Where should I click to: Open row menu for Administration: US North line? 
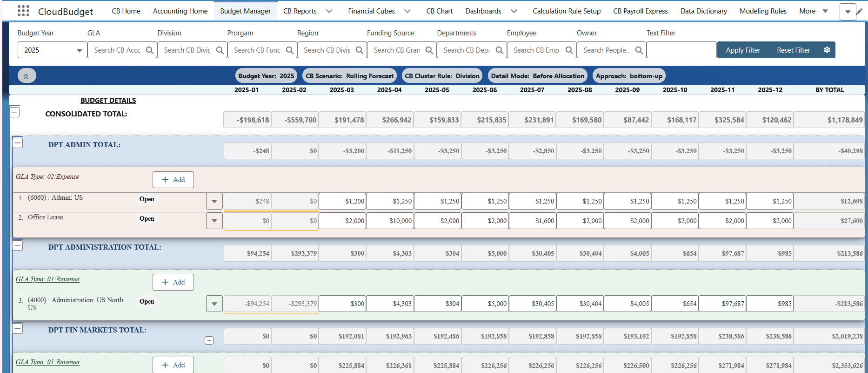(x=214, y=304)
